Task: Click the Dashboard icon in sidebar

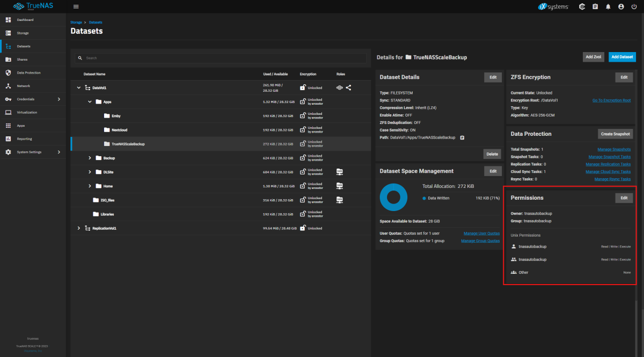Action: click(x=8, y=20)
